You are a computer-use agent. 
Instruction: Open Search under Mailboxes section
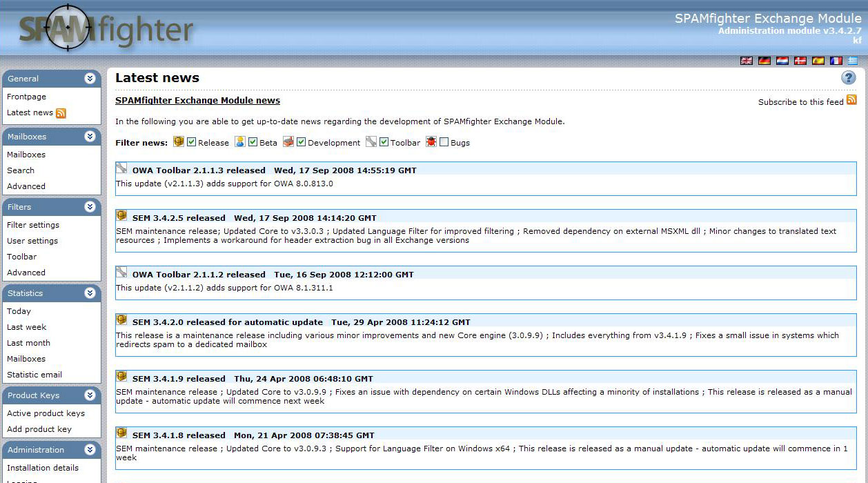coord(21,170)
